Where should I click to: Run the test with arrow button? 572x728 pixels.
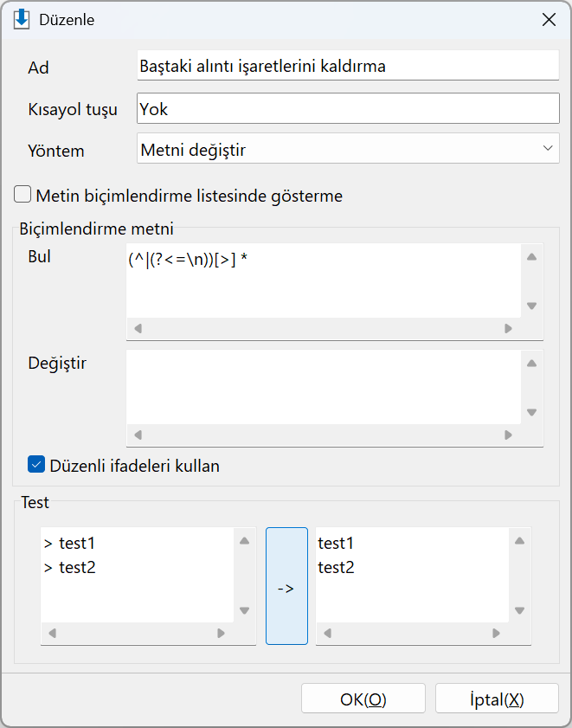[x=286, y=586]
